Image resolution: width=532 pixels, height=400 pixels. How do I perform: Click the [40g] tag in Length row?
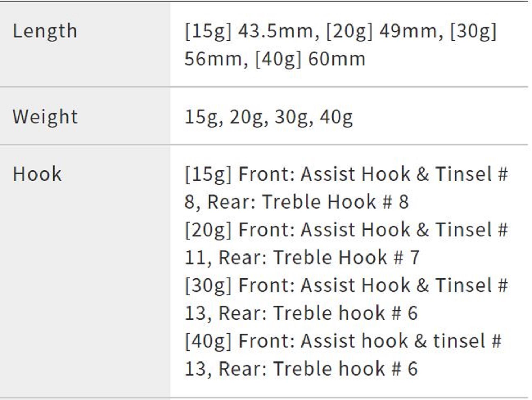click(x=278, y=59)
